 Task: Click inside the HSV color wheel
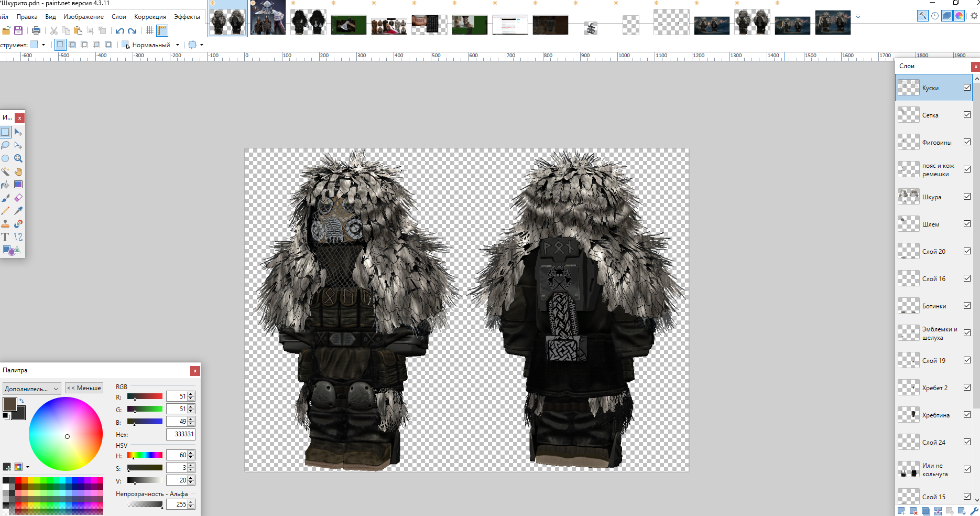pos(66,434)
